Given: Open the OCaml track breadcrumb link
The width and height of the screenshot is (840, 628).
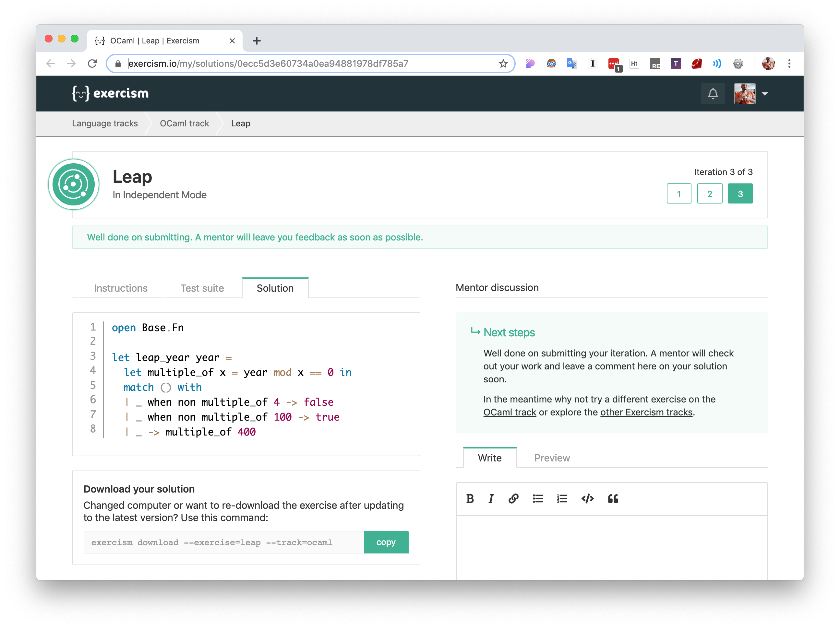Looking at the screenshot, I should click(184, 123).
